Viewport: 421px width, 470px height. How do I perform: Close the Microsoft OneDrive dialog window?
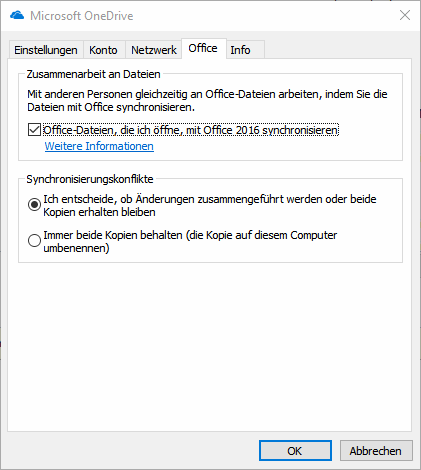[405, 15]
